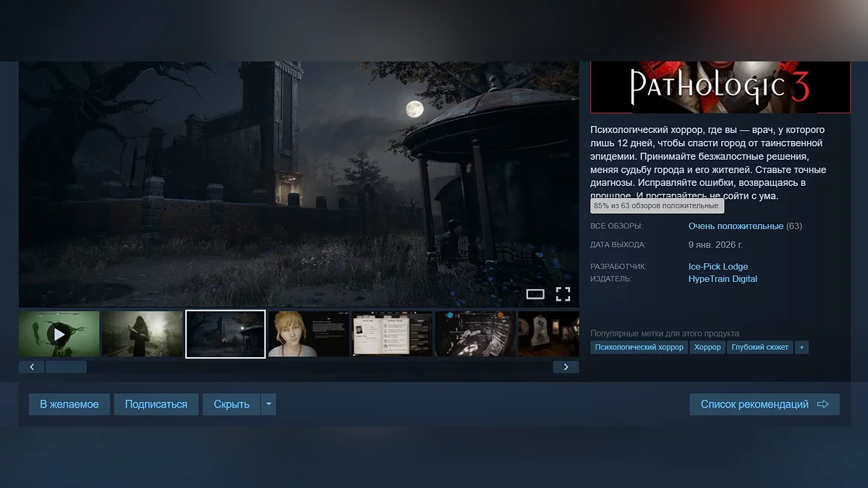This screenshot has height=488, width=868.
Task: Play the trailer video thumbnail
Action: (x=59, y=334)
